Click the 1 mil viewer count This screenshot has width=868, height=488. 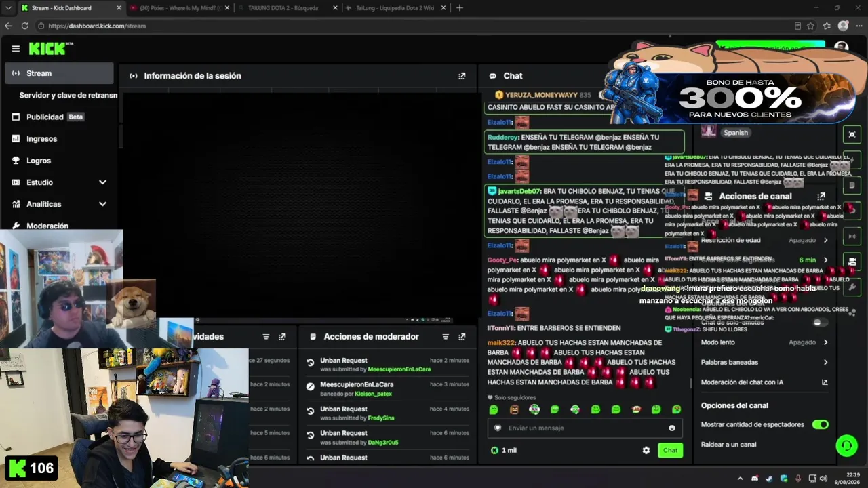point(504,450)
